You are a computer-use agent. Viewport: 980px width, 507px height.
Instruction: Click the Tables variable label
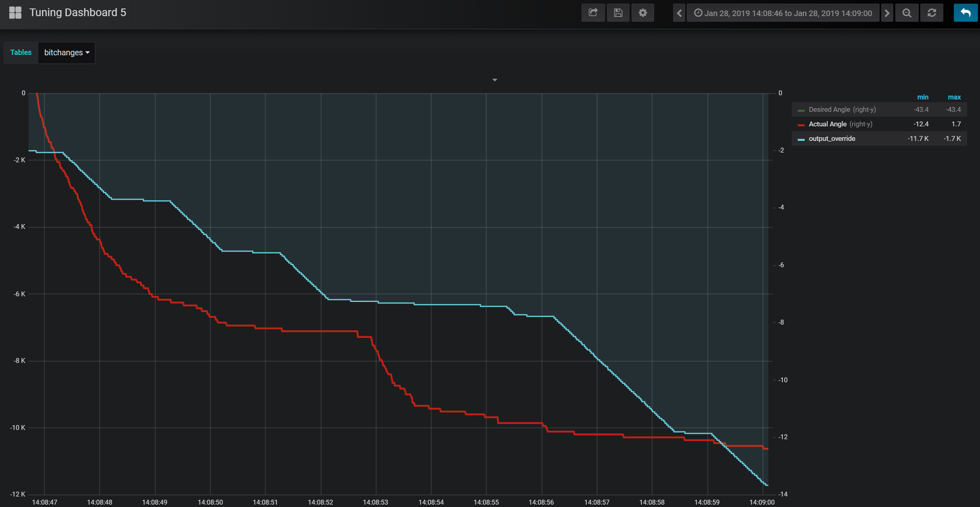[21, 52]
